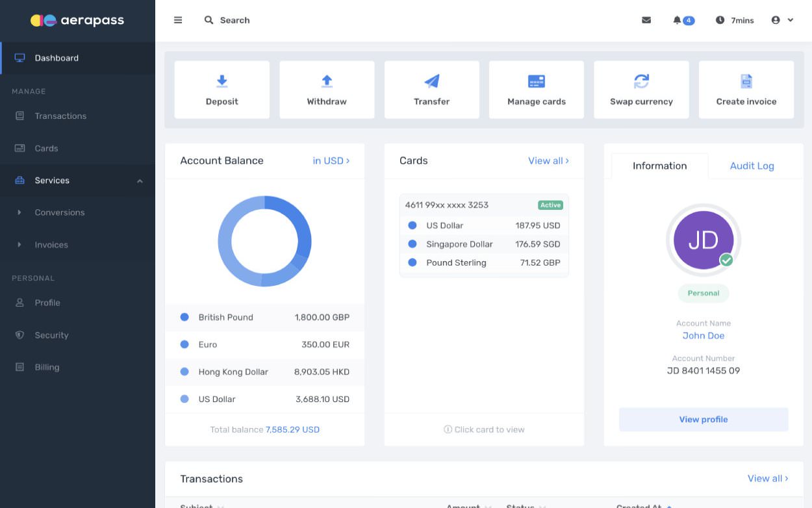Click the Dashboard monitor icon
The width and height of the screenshot is (812, 508).
coord(19,58)
